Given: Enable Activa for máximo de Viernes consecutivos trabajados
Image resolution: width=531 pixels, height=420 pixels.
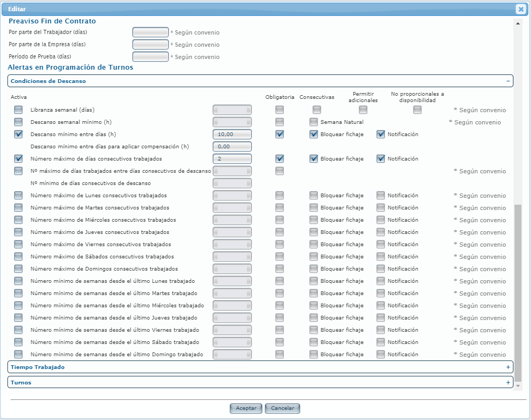Looking at the screenshot, I should (x=18, y=244).
